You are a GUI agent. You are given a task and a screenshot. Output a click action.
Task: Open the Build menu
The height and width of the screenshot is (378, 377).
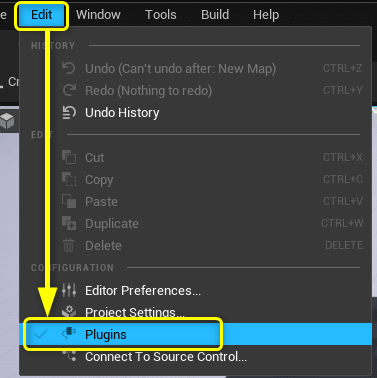(x=215, y=15)
